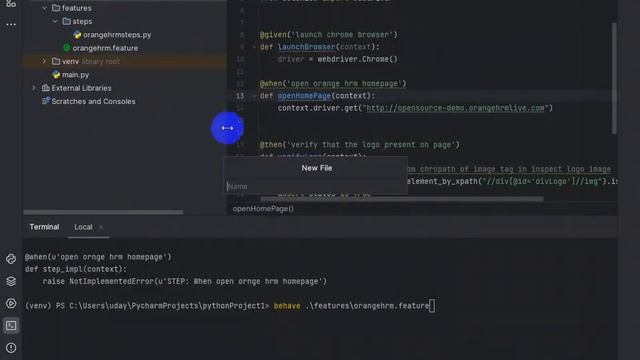Image resolution: width=640 pixels, height=360 pixels.
Task: Open the Services layers icon
Action: [x=11, y=281]
